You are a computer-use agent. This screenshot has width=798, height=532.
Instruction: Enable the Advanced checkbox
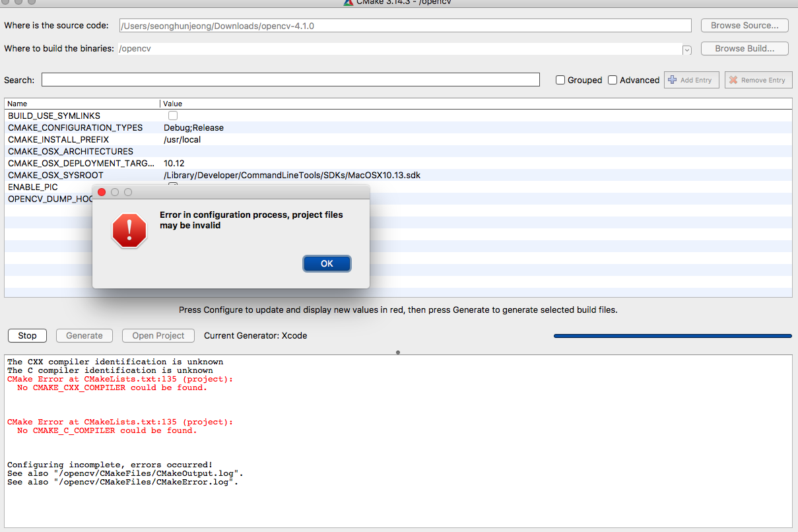[613, 80]
